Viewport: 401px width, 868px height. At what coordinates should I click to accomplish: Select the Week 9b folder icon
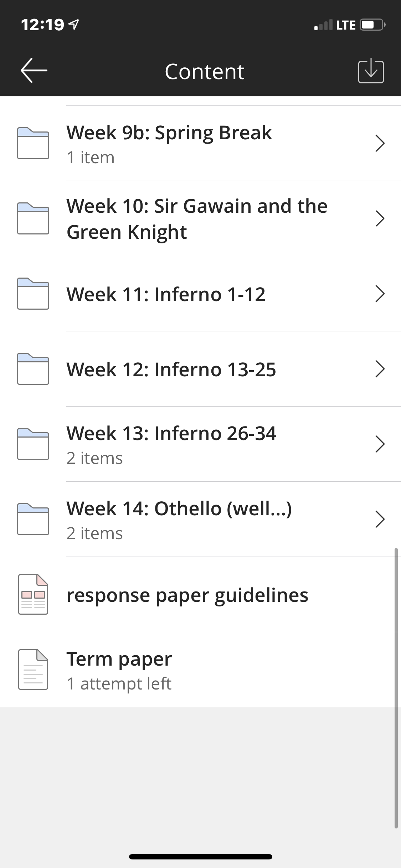tap(33, 143)
